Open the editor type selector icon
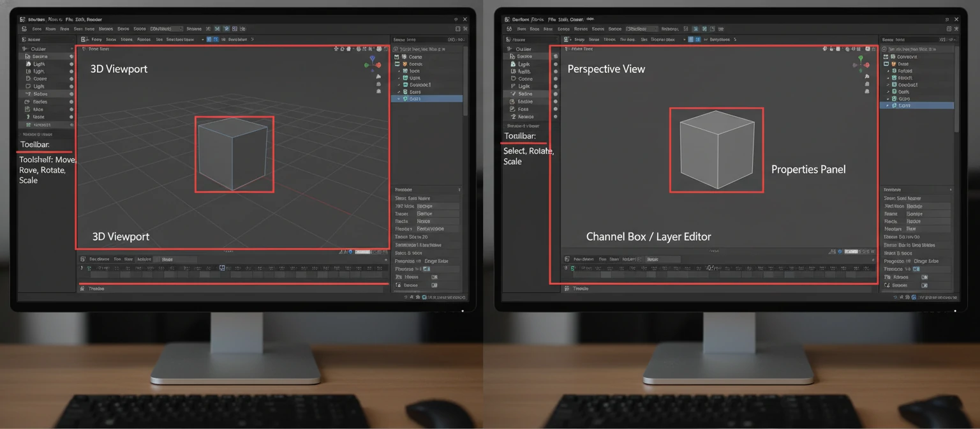The image size is (980, 429). coord(83,39)
